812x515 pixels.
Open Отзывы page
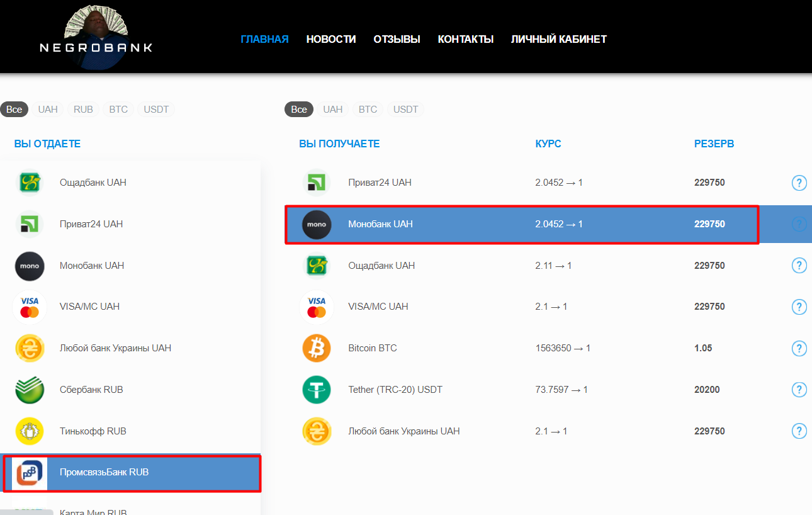[397, 39]
